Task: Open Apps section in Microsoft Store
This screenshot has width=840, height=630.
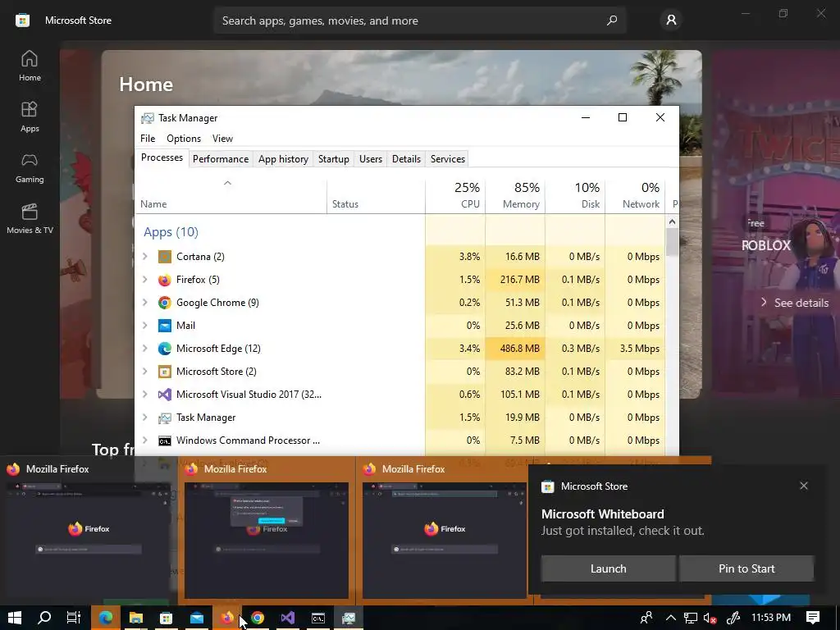Action: (30, 117)
